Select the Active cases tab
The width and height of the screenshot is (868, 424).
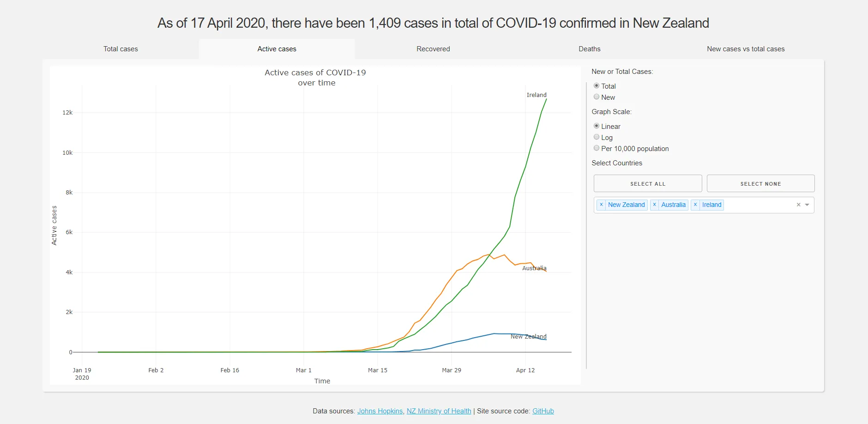[277, 48]
